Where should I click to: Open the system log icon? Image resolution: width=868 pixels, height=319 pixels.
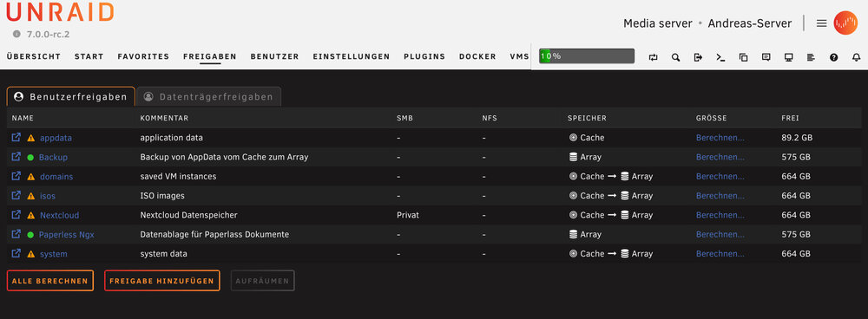811,57
